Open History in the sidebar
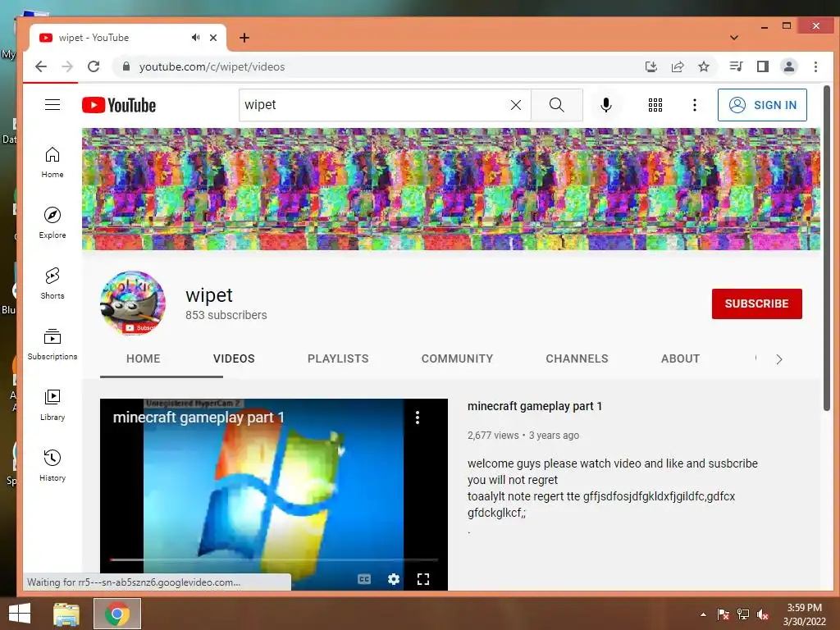 [52, 466]
